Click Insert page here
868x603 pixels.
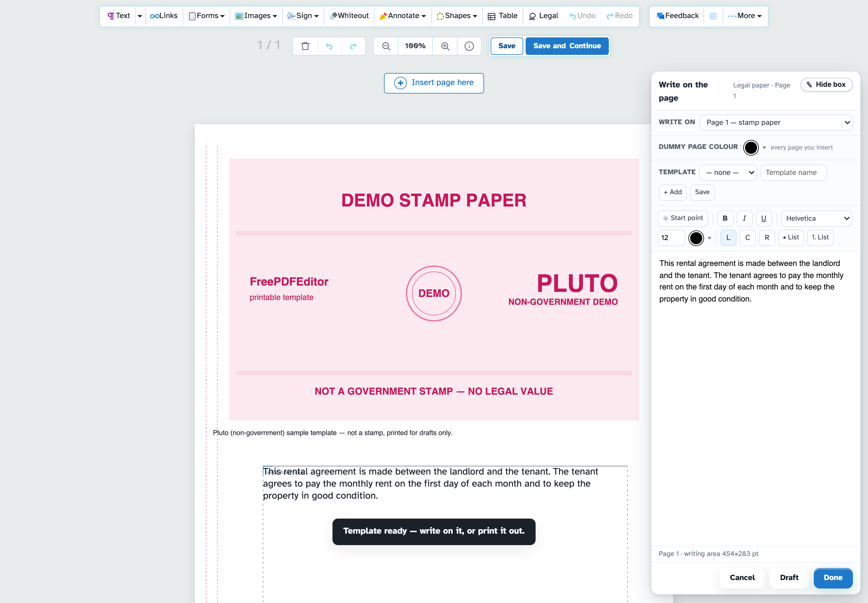434,83
